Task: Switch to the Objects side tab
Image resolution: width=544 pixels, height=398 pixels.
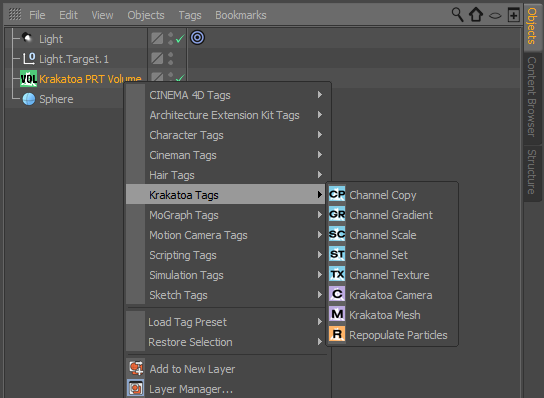Action: pyautogui.click(x=533, y=26)
